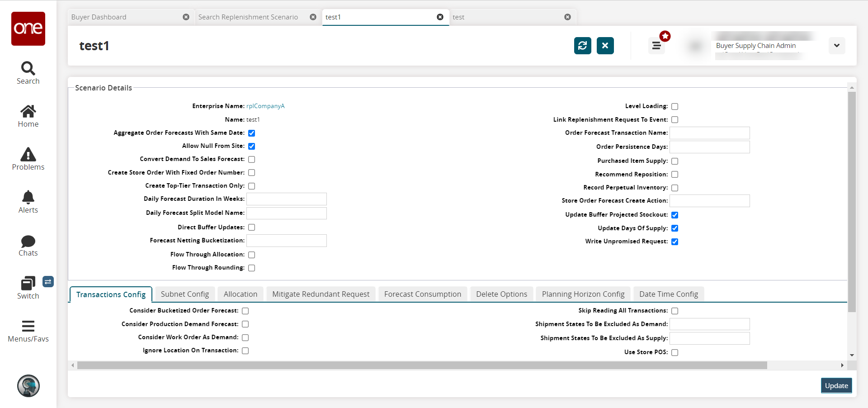The width and height of the screenshot is (868, 408).
Task: Enable Level Loading checkbox
Action: coord(675,106)
